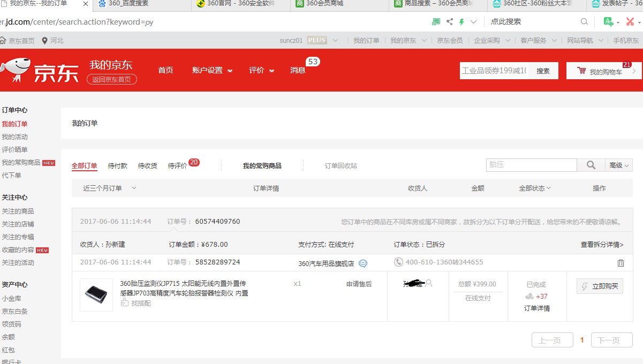Expand the 高级 advanced search options
The image size is (643, 364).
point(619,165)
